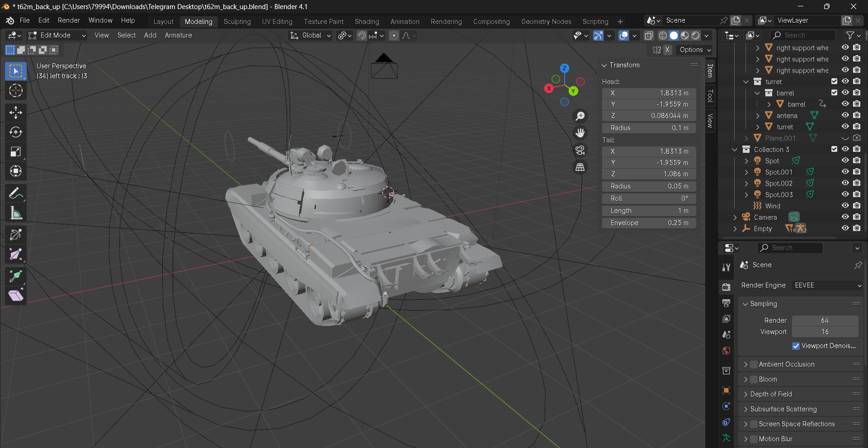Click the outliner Search field
Viewport: 868px width, 448px height.
[803, 35]
